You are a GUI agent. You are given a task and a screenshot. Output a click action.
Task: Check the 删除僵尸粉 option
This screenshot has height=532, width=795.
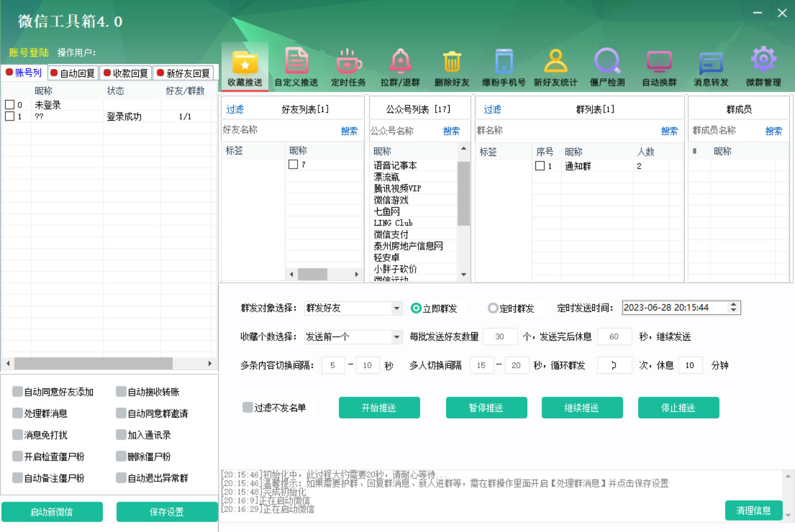(120, 456)
